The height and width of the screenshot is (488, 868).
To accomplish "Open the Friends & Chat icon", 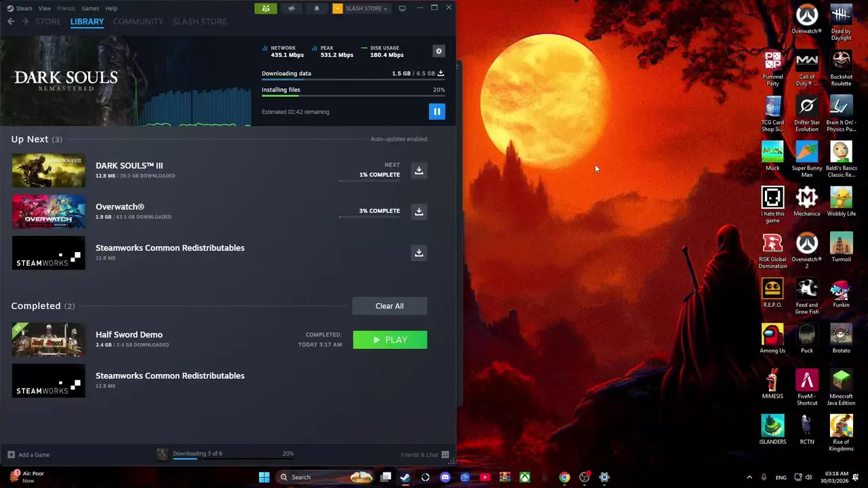I will (x=445, y=455).
